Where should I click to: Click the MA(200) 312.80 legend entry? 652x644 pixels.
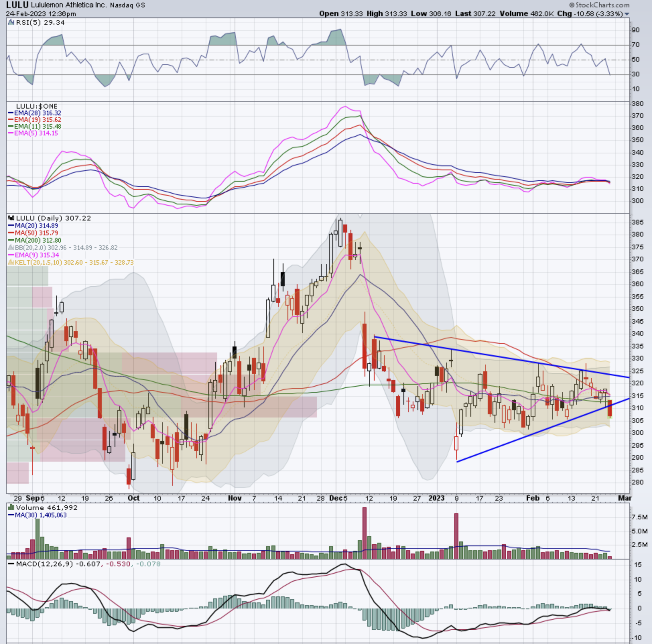[35, 241]
